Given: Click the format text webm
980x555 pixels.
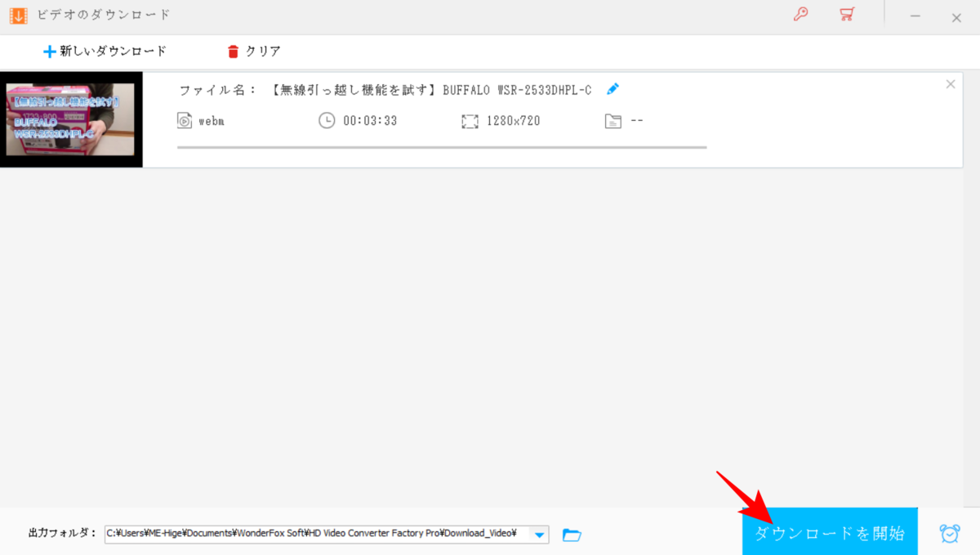Looking at the screenshot, I should [x=212, y=121].
